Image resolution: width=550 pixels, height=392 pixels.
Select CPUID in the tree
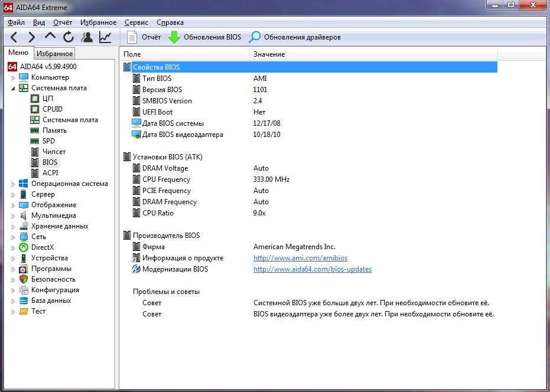[52, 109]
